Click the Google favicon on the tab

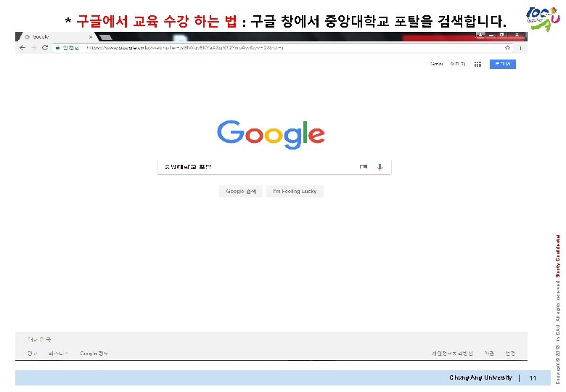point(27,37)
